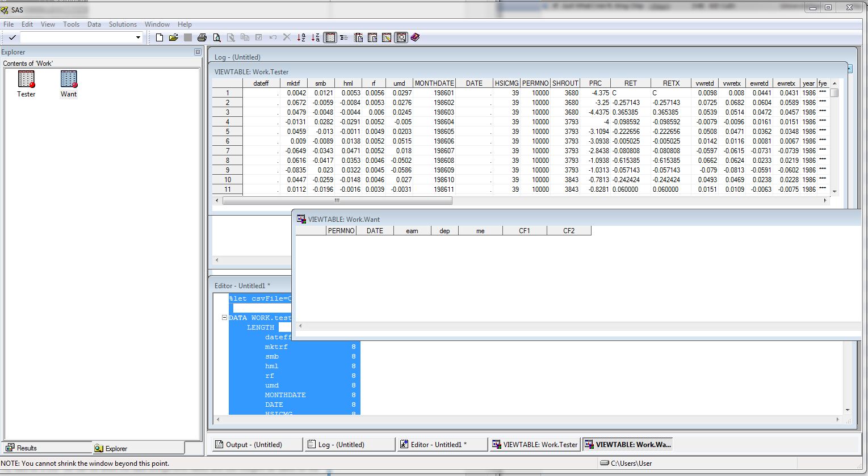
Task: Click the Print toolbar icon
Action: pos(202,37)
